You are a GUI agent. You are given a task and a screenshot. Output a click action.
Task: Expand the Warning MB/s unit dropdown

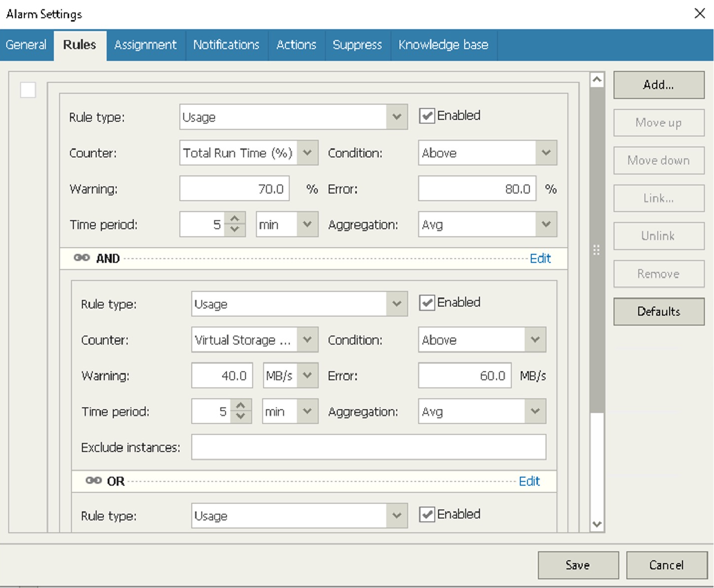307,376
